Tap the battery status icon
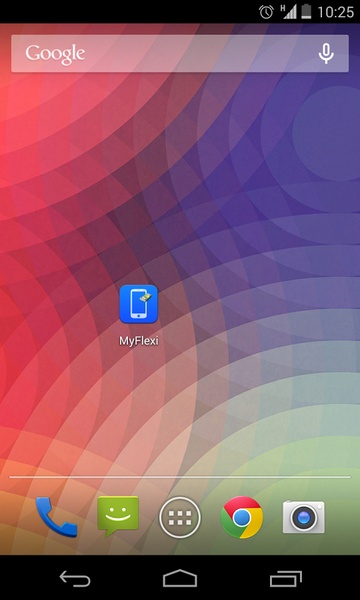The width and height of the screenshot is (360, 600). coord(306,12)
